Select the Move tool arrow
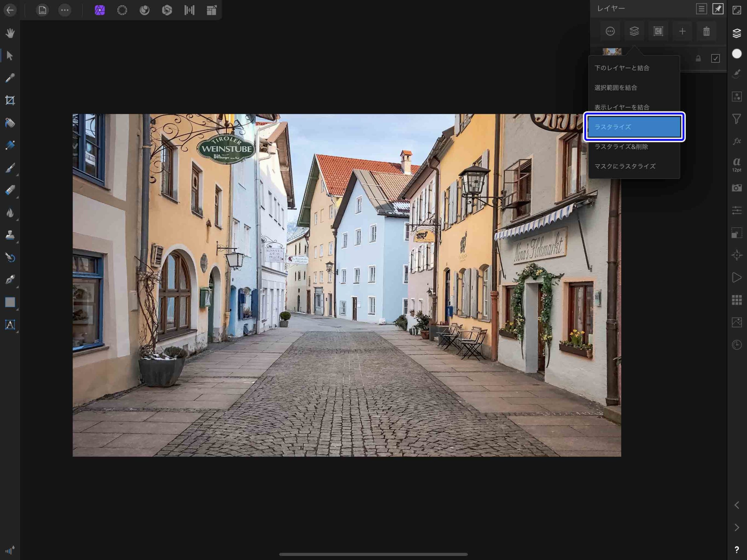The image size is (747, 560). [x=10, y=56]
